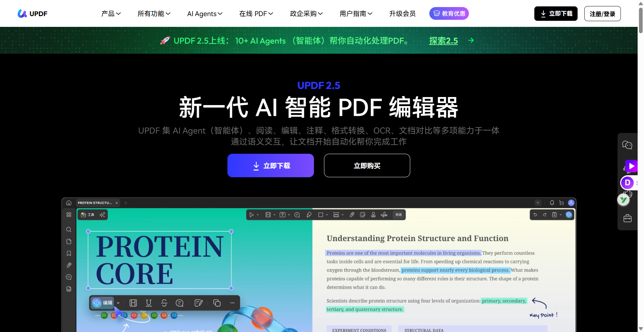Open the speech bubble comments icon in the left sidebar
The width and height of the screenshot is (644, 332).
(69, 277)
